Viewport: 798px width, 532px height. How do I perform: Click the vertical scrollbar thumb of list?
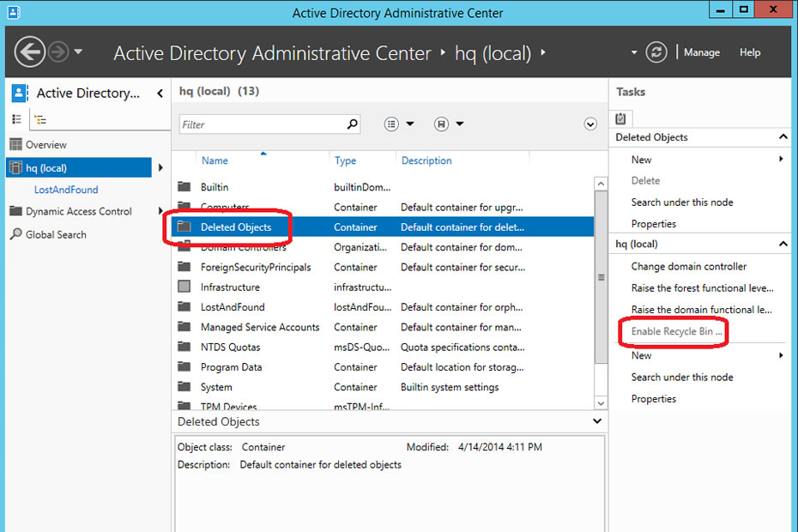[601, 277]
